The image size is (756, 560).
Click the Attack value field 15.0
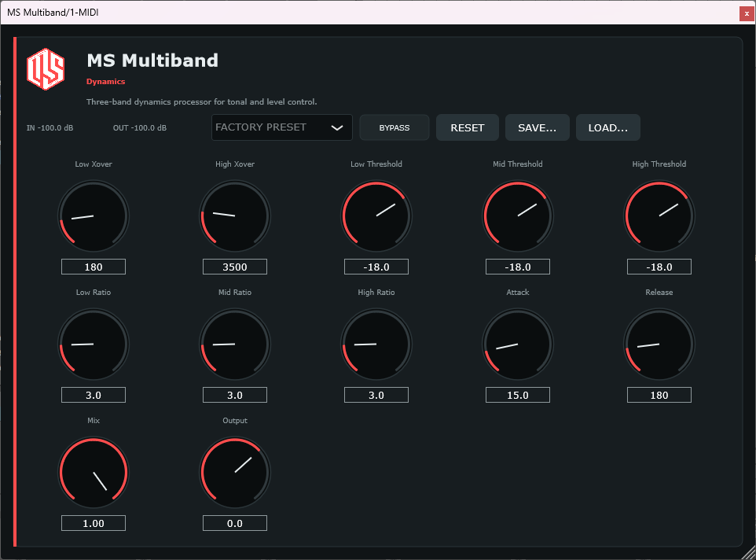(x=518, y=395)
